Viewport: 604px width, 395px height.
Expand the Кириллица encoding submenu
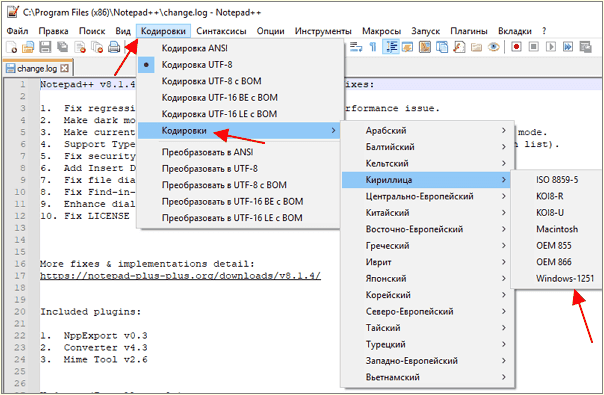click(x=427, y=180)
